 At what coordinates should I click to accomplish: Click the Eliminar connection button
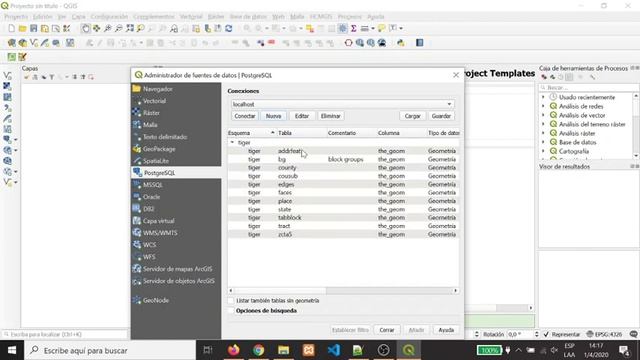[330, 116]
